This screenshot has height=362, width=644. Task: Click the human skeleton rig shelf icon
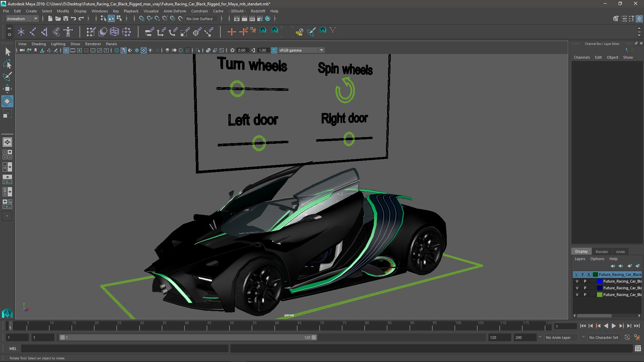(68, 32)
